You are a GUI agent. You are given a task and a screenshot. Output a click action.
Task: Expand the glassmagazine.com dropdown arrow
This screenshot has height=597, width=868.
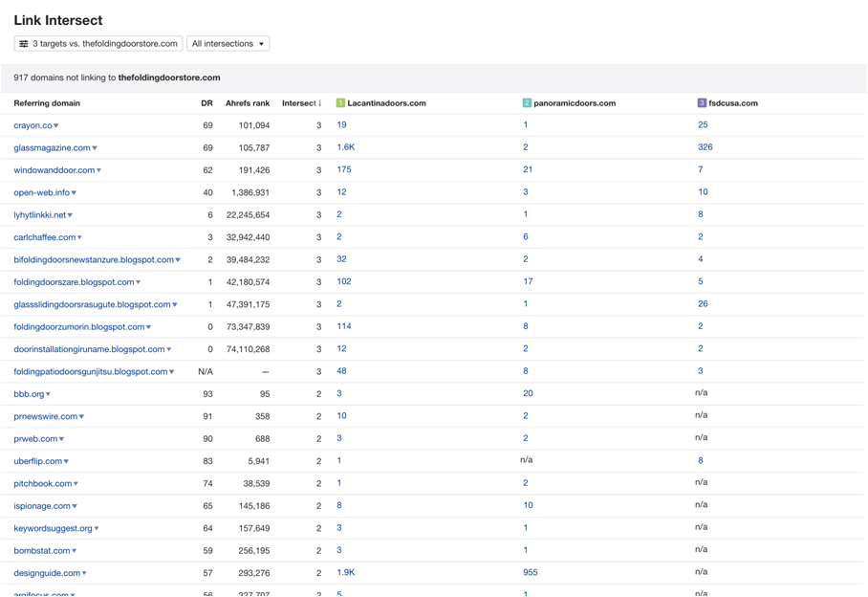coord(95,148)
